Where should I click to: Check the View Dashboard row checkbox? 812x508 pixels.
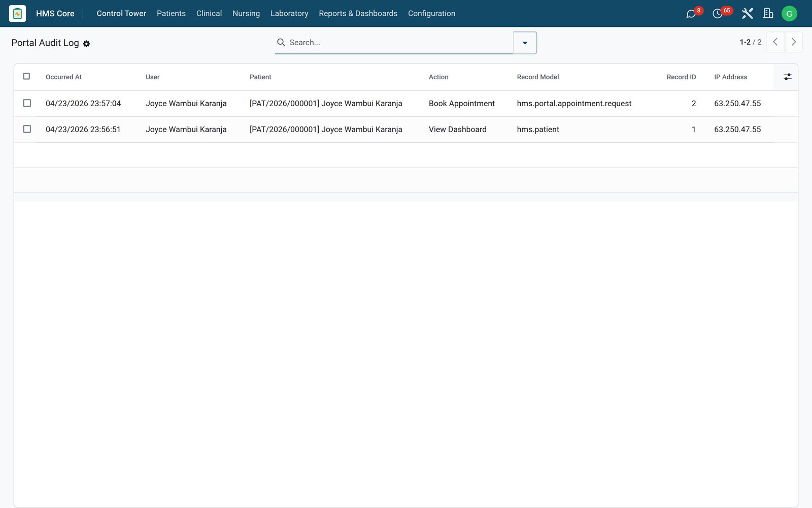click(27, 129)
